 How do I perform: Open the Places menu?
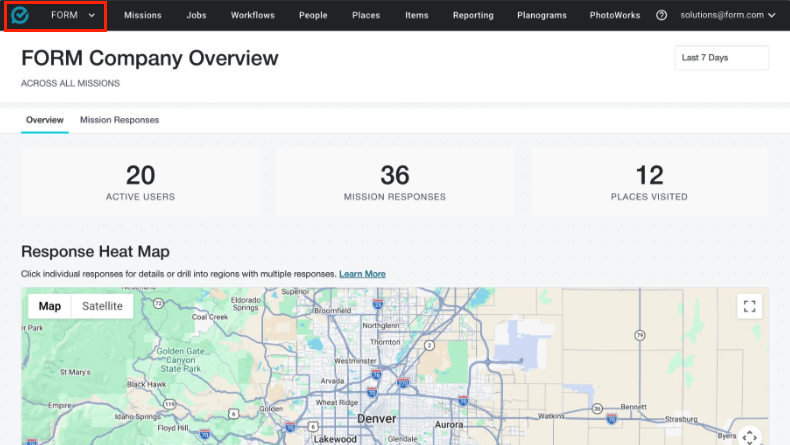(x=366, y=15)
